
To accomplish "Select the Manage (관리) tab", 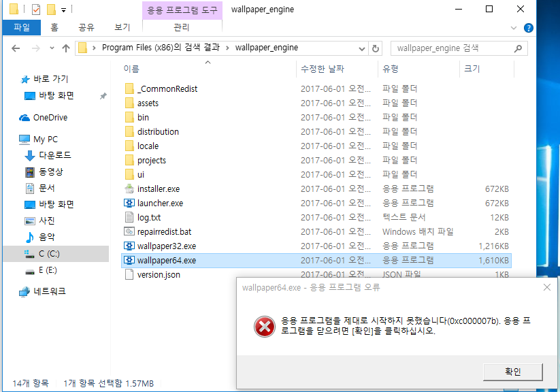I will [182, 27].
